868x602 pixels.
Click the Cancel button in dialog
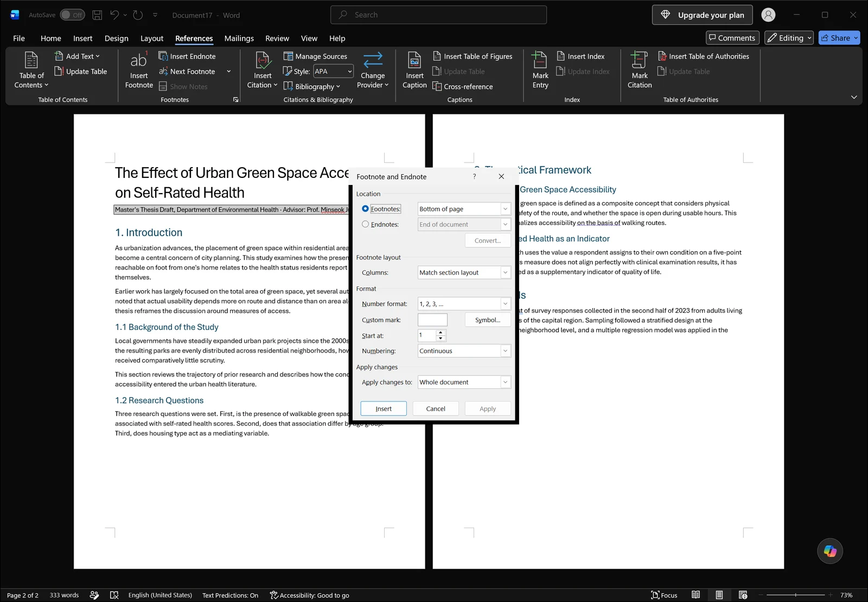click(x=436, y=408)
